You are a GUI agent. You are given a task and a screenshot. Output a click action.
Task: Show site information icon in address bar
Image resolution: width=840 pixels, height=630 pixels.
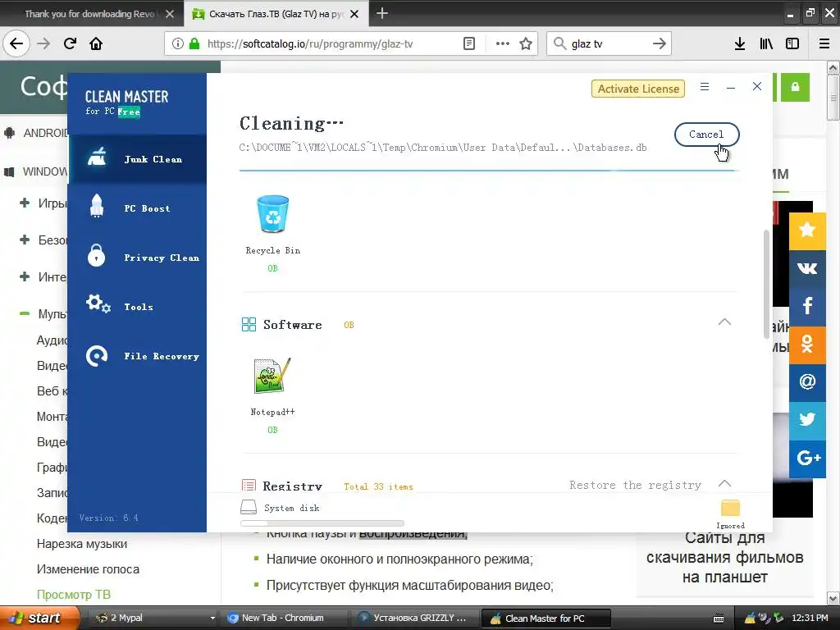coord(178,44)
